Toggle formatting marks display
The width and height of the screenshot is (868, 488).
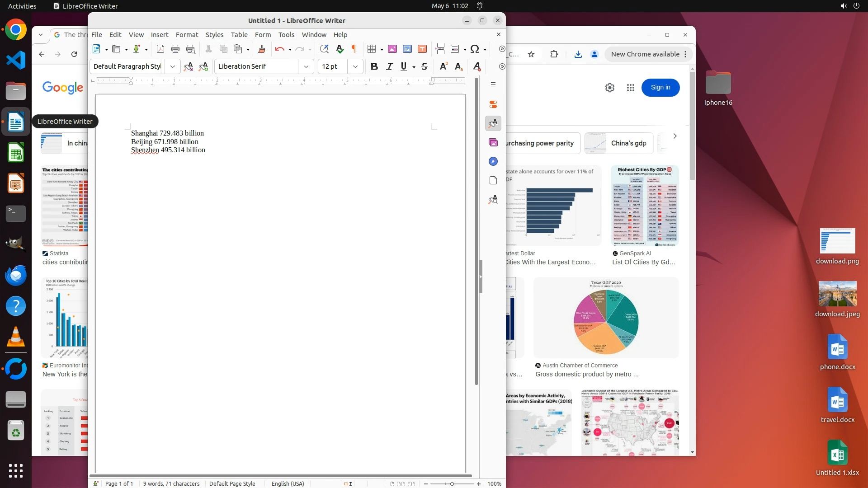coord(354,49)
